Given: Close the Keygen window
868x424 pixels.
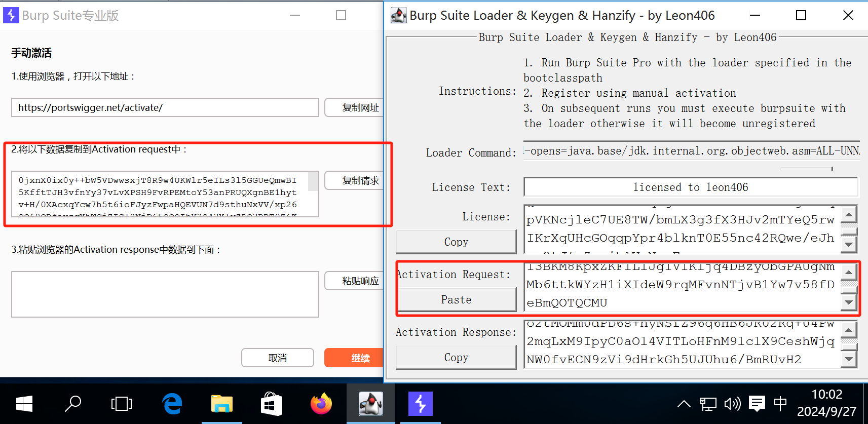Looking at the screenshot, I should click(848, 15).
